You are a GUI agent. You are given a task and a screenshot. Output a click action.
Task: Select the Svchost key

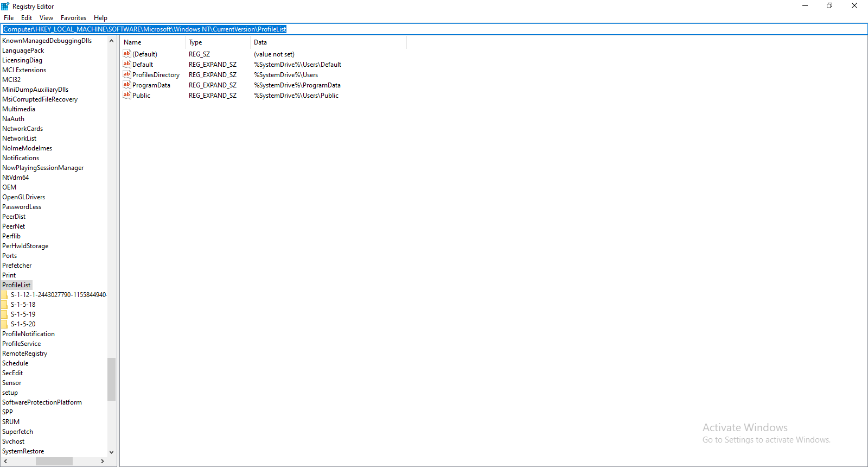point(13,441)
